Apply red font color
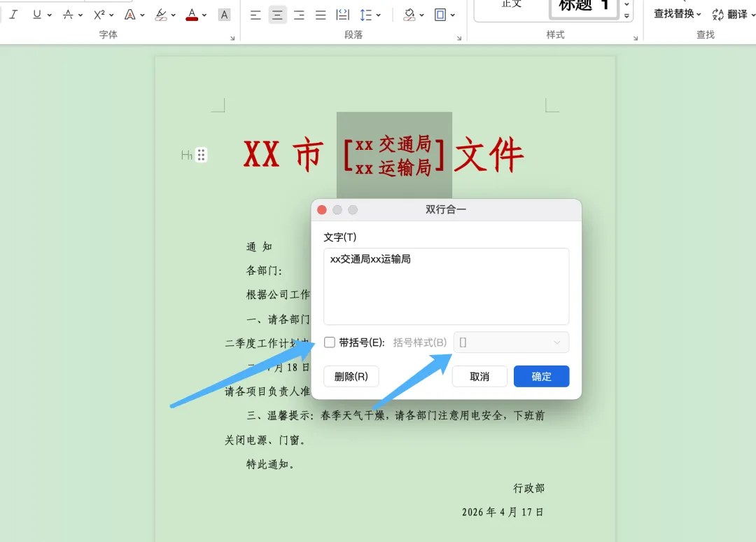Image resolution: width=756 pixels, height=542 pixels. (x=192, y=15)
